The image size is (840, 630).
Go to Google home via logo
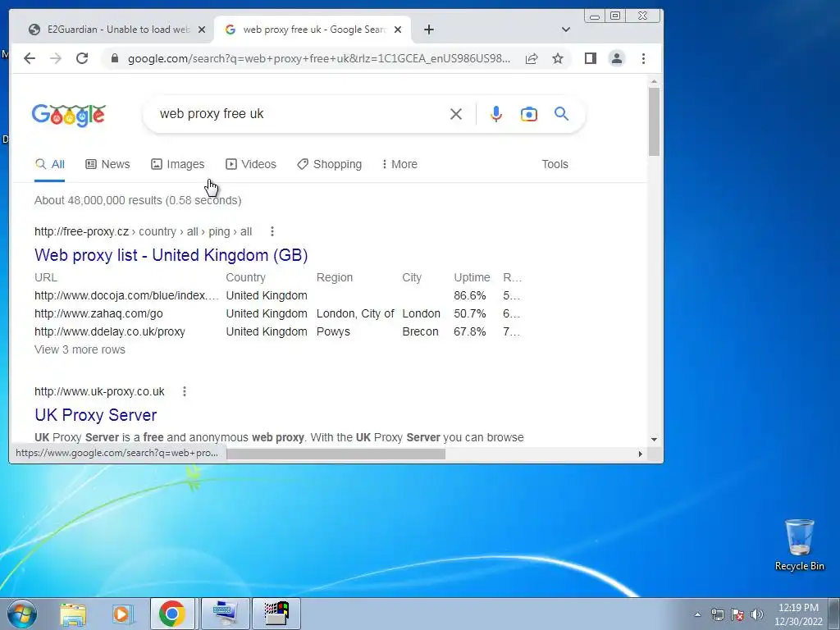[69, 115]
